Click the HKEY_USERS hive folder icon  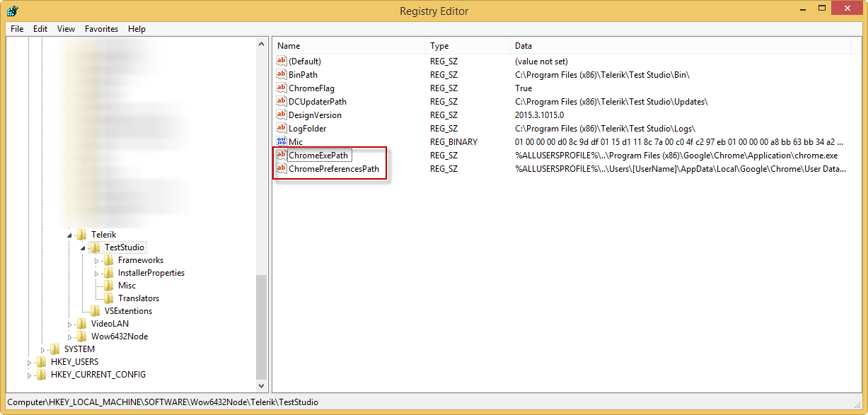coord(42,362)
